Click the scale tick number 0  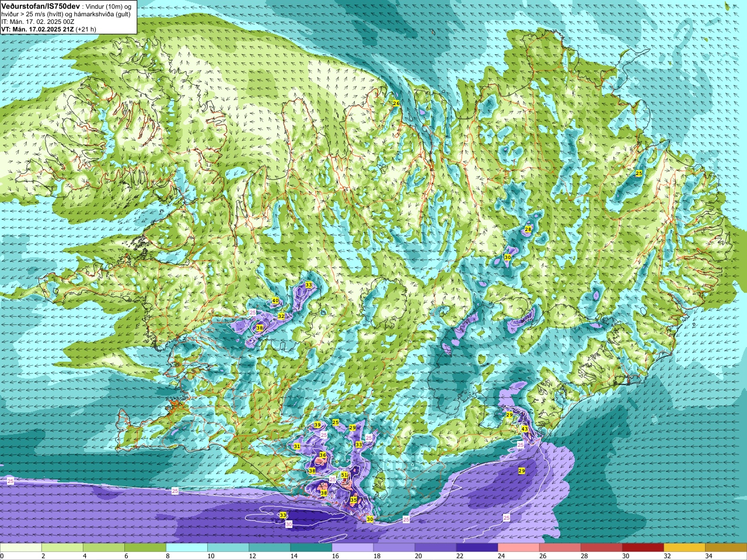tap(2, 556)
